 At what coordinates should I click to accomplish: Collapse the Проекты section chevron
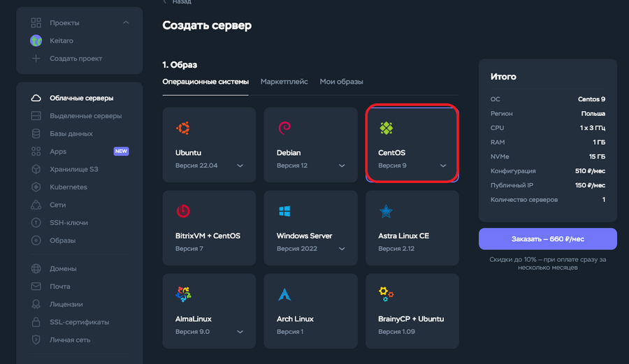pos(126,23)
